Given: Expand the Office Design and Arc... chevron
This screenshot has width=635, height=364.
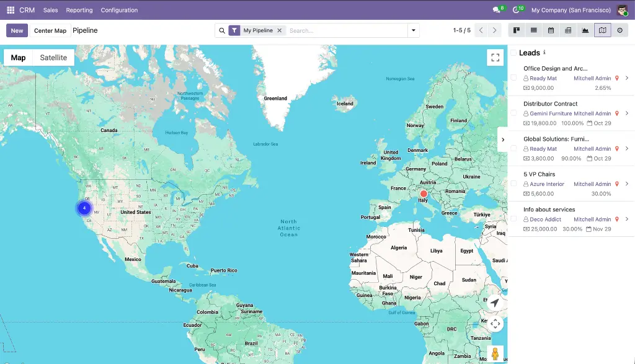Looking at the screenshot, I should 627,78.
